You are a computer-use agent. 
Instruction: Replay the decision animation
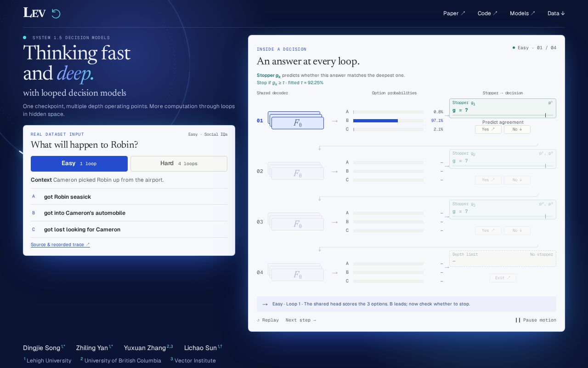268,320
